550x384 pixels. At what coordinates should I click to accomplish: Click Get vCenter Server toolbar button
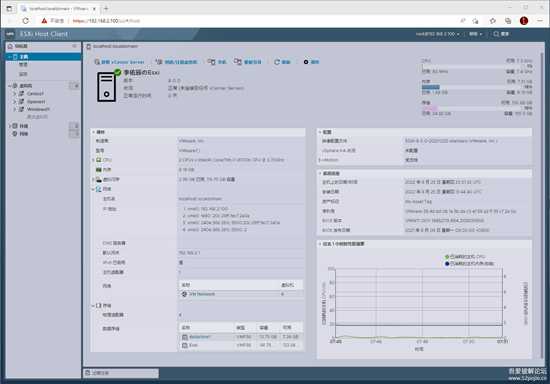pyautogui.click(x=119, y=62)
